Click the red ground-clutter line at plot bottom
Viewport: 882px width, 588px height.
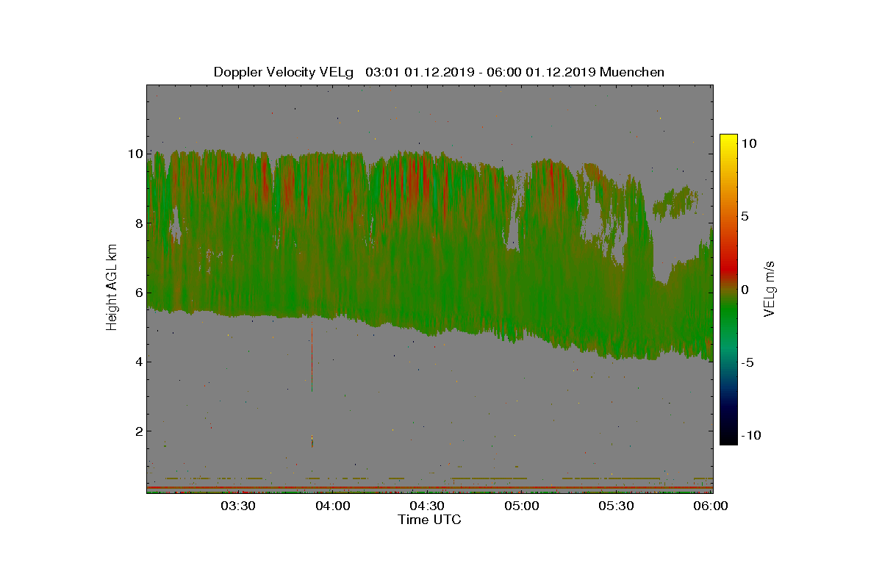[430, 487]
